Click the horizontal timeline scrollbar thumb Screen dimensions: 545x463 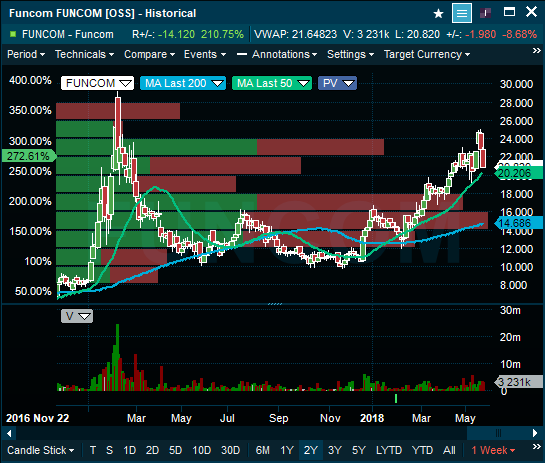(x=498, y=433)
